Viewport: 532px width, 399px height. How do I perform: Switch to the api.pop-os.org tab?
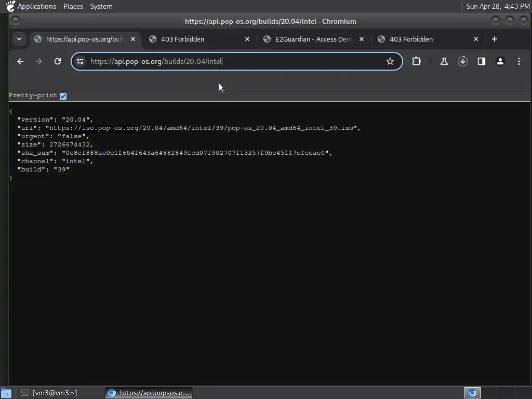tap(84, 39)
